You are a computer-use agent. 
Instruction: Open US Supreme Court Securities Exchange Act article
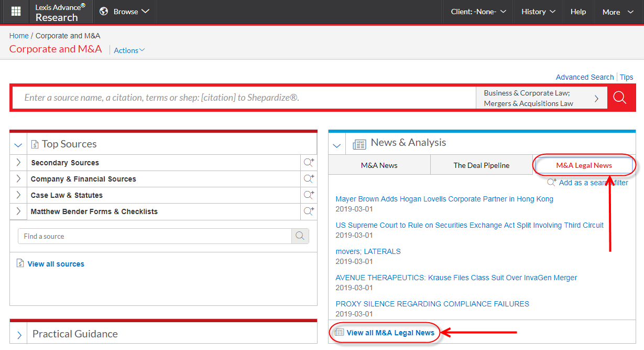(470, 225)
